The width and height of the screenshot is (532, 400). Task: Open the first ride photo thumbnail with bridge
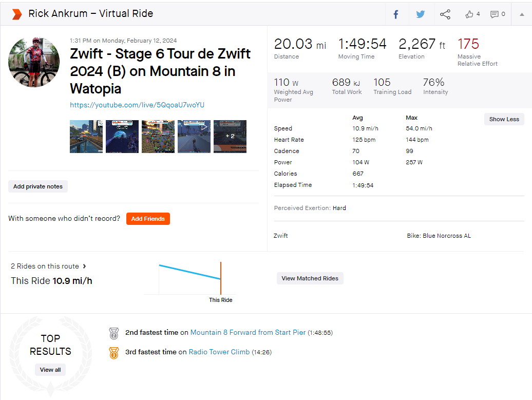pos(86,137)
